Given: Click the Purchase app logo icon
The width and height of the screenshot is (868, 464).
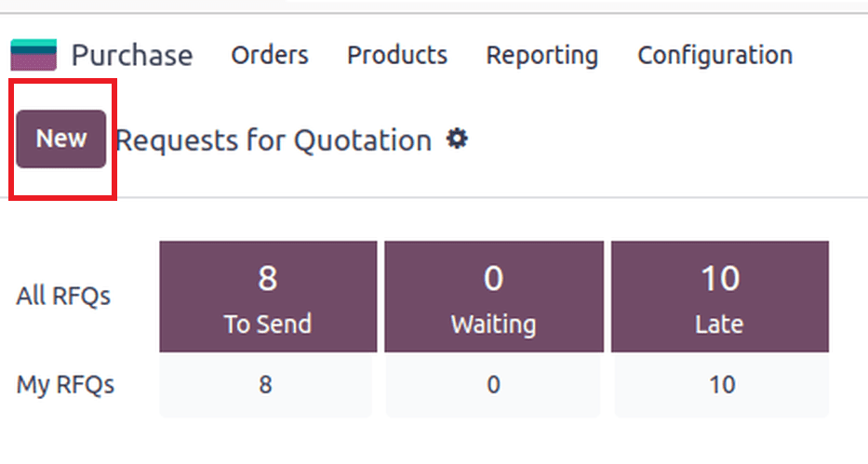Looking at the screenshot, I should coord(33,55).
